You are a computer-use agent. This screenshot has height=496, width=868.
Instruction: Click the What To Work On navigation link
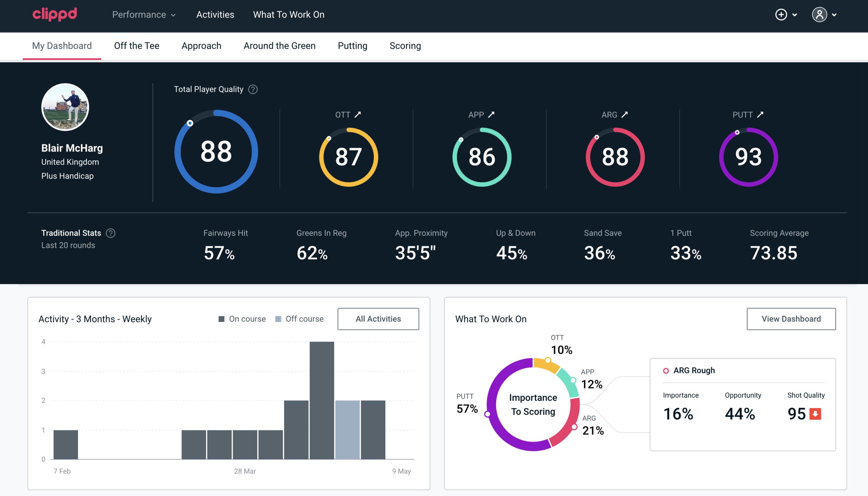(288, 15)
